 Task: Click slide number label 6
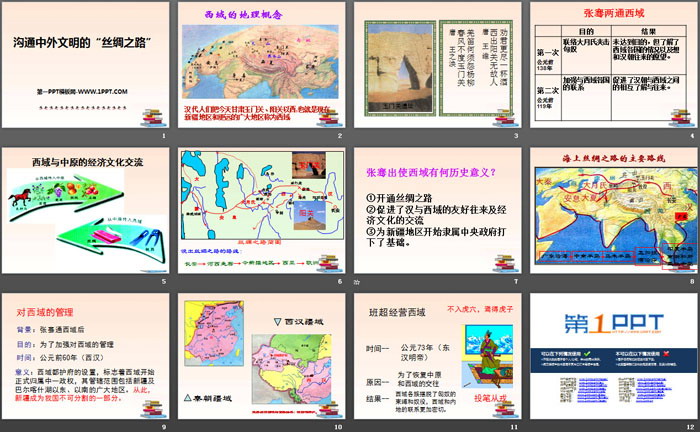point(340,281)
